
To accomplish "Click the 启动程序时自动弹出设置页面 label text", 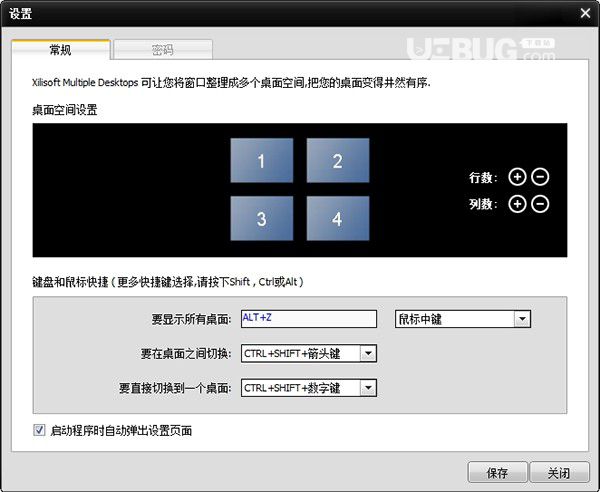I will tap(121, 431).
